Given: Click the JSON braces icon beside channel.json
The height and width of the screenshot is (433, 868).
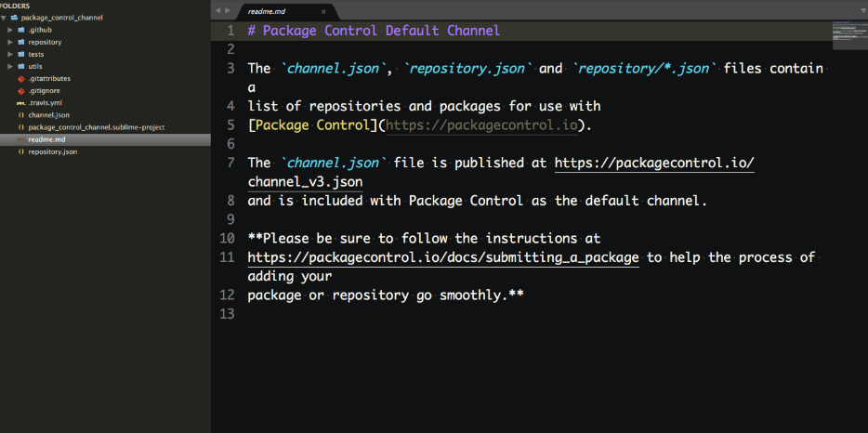Looking at the screenshot, I should tap(21, 115).
